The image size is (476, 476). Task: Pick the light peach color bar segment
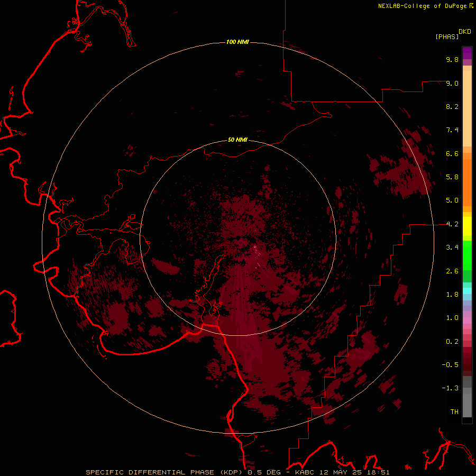click(x=467, y=108)
